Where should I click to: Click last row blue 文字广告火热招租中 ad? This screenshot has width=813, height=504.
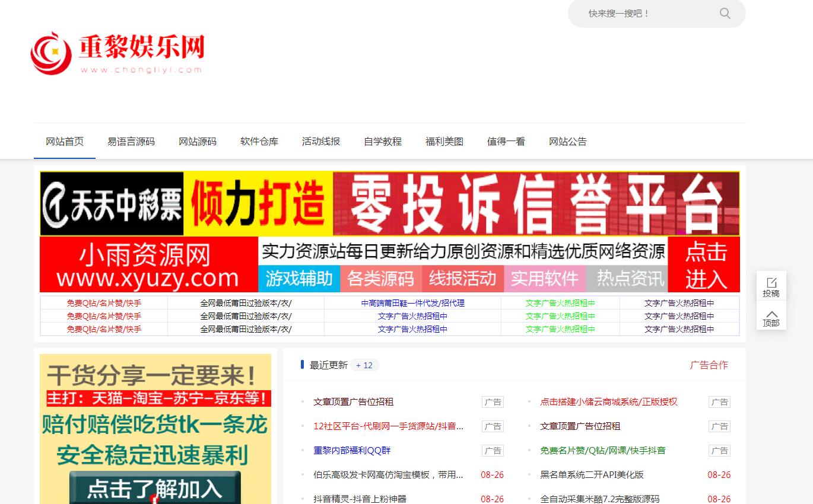pyautogui.click(x=413, y=329)
